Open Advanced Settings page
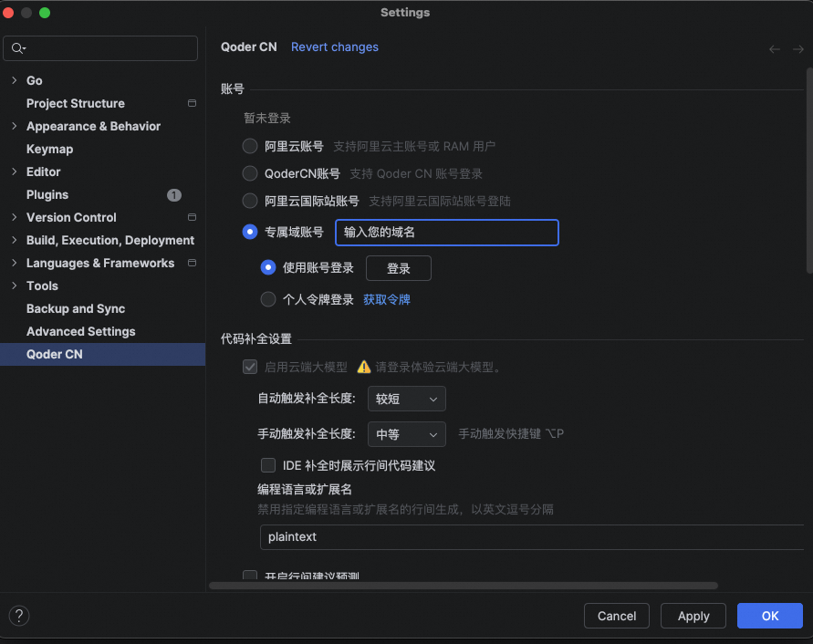Image resolution: width=813 pixels, height=644 pixels. click(81, 331)
